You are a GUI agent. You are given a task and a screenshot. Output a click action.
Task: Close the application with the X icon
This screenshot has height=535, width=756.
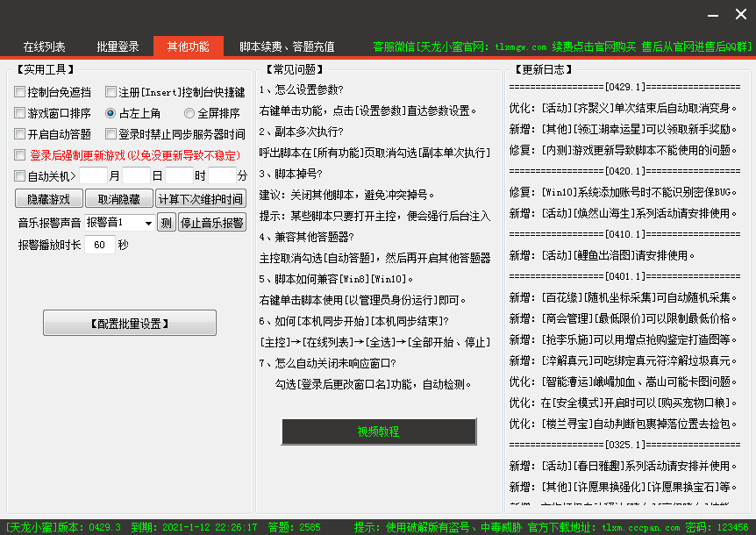(740, 15)
